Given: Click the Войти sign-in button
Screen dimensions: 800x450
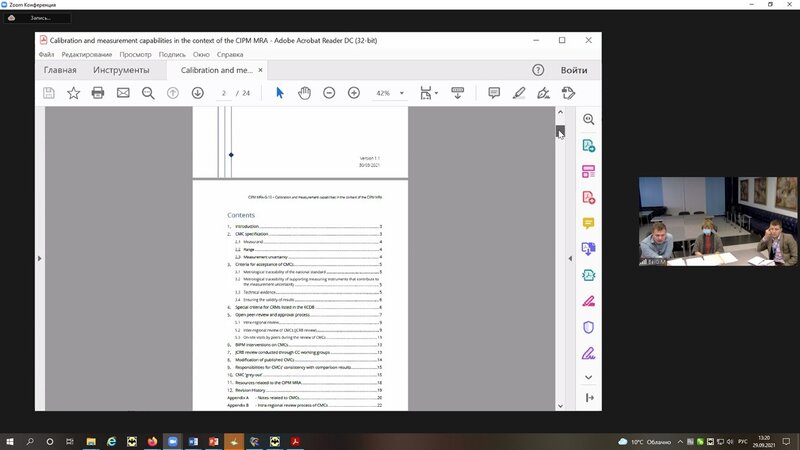Looking at the screenshot, I should [574, 71].
